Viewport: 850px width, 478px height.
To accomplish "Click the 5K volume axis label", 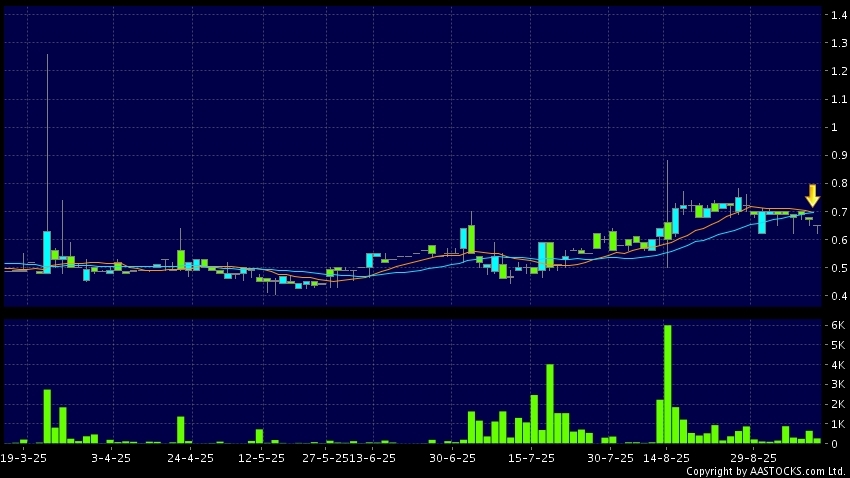I will click(x=838, y=345).
